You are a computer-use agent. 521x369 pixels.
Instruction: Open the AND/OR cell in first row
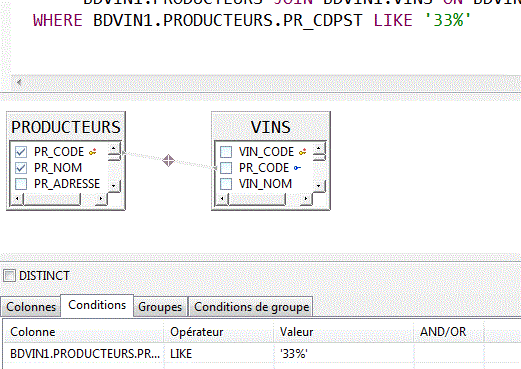coord(449,354)
